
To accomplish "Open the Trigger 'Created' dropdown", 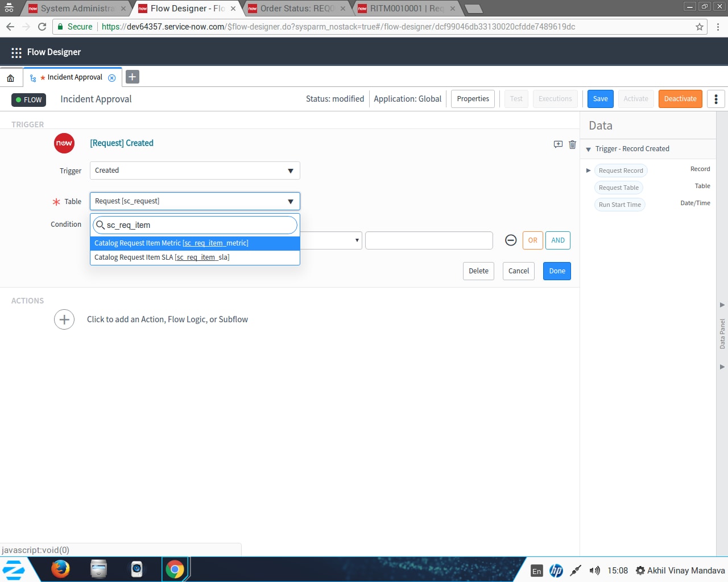I will tap(195, 170).
